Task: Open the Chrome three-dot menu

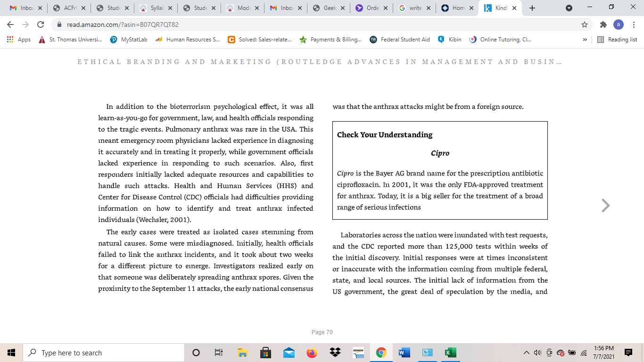Action: click(x=634, y=25)
